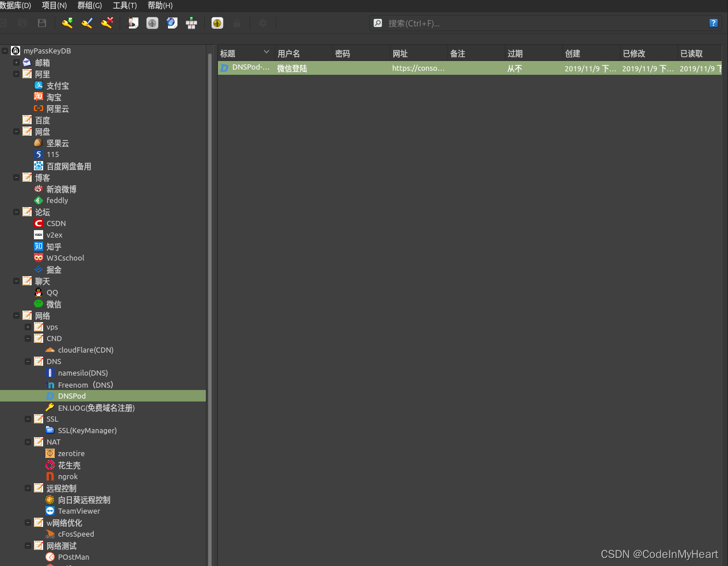Viewport: 728px width, 566px height.
Task: Click the TeamViewer icon in tree
Action: coord(50,511)
